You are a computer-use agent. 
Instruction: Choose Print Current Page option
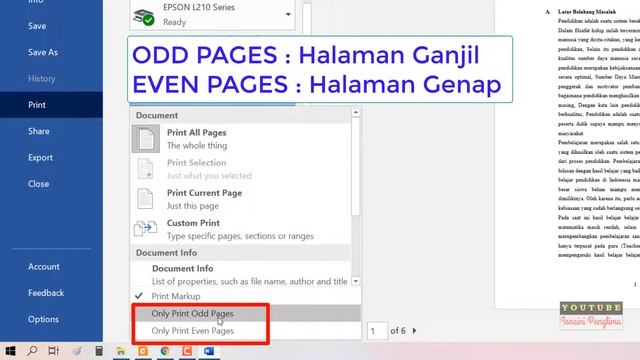click(x=241, y=199)
